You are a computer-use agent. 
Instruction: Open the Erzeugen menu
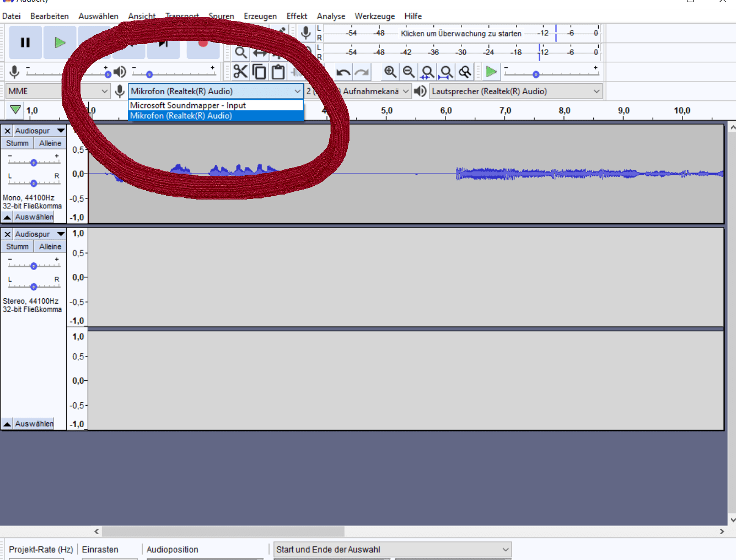[x=260, y=16]
